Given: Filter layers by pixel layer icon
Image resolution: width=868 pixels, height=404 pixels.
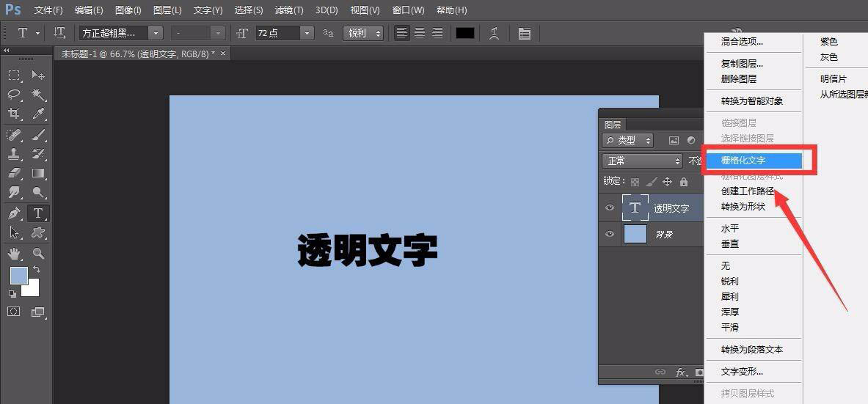Looking at the screenshot, I should coord(674,141).
